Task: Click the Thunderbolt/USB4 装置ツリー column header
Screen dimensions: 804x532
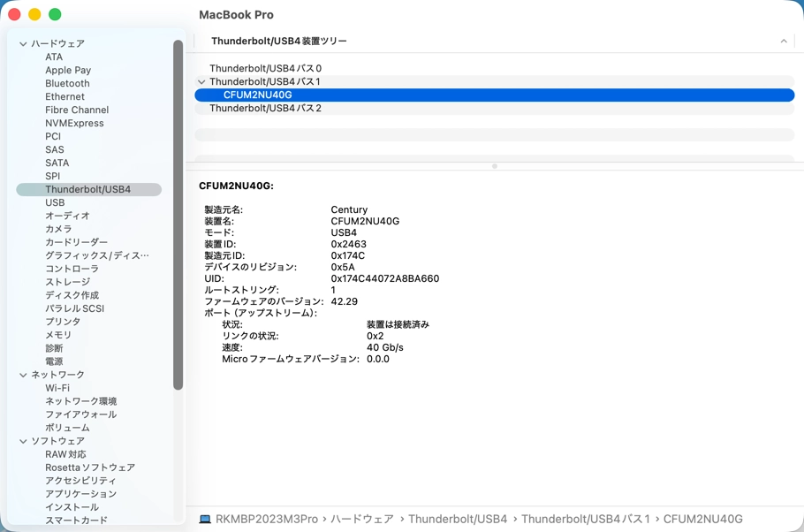Action: coord(279,42)
